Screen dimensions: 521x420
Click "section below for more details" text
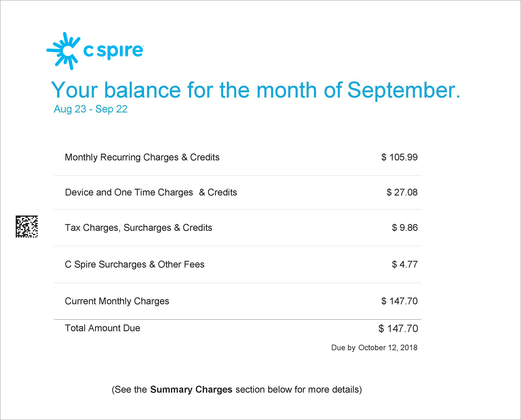tap(298, 390)
